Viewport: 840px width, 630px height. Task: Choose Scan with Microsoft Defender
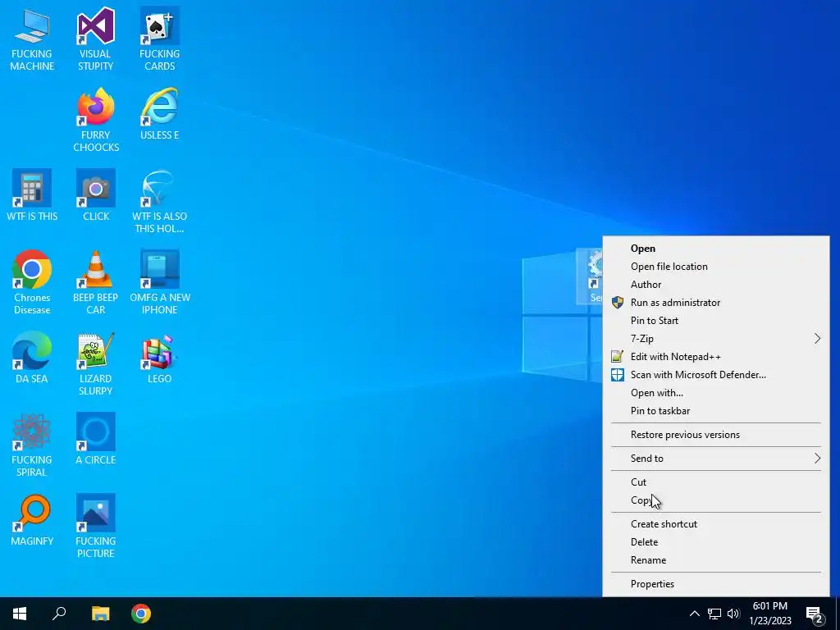(715, 375)
